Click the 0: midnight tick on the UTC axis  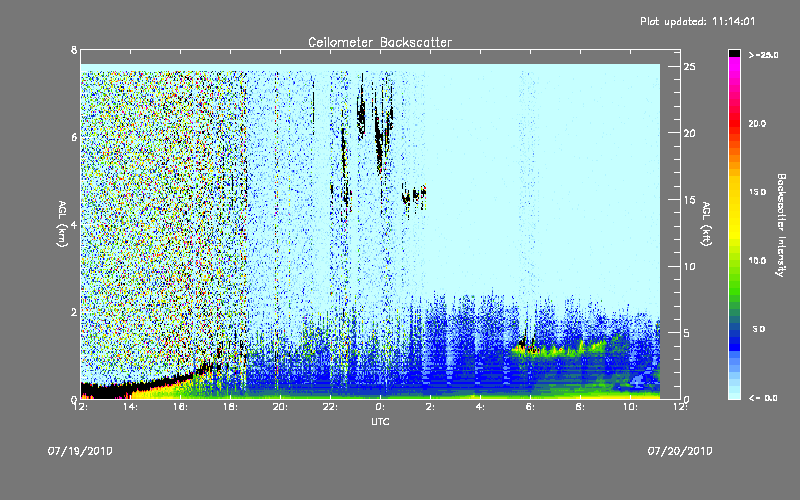click(381, 407)
